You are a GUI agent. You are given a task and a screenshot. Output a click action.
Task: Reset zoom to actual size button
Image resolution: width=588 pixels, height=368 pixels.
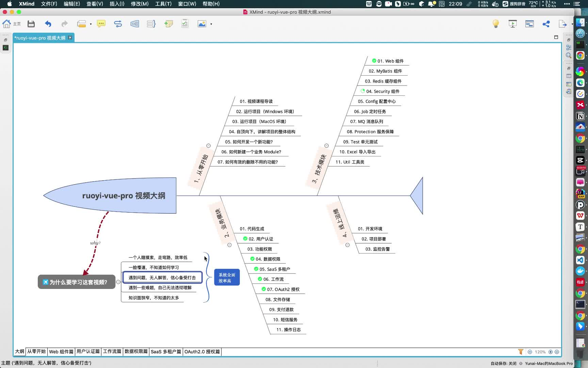click(x=557, y=352)
